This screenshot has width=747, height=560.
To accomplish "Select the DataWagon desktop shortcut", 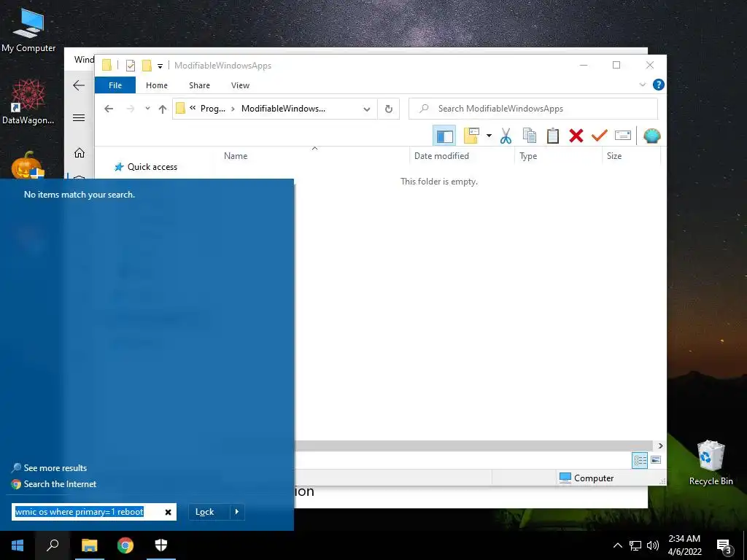I will (28, 102).
